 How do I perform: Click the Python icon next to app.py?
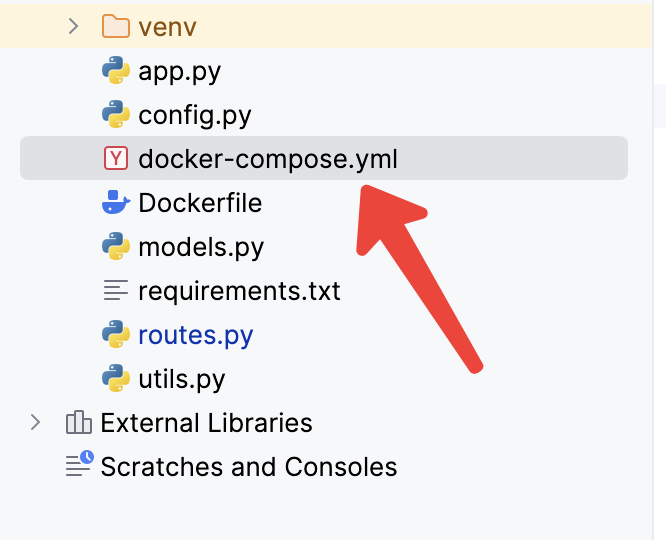pyautogui.click(x=116, y=70)
